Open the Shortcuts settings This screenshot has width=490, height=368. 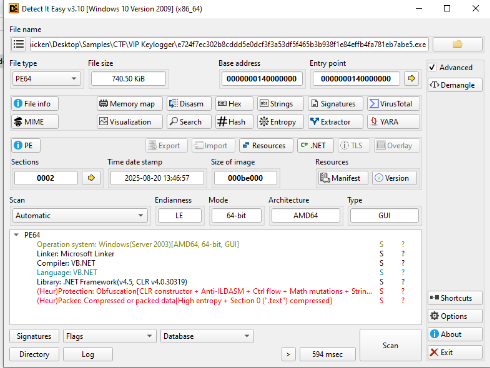coord(455,298)
